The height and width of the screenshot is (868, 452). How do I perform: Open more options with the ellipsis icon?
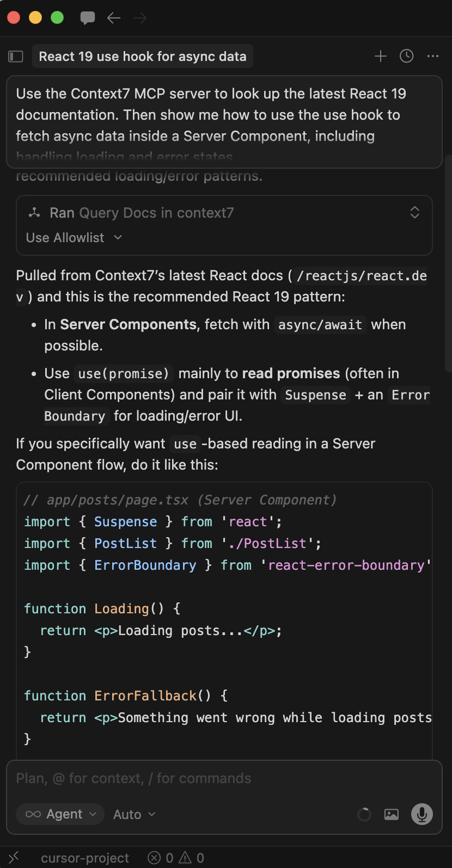pos(432,56)
